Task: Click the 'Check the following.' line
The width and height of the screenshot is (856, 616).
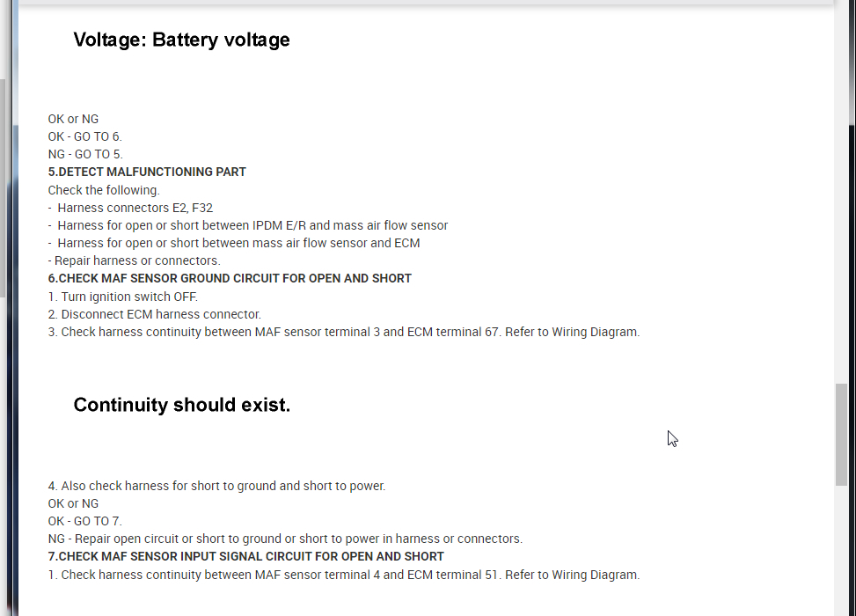Action: coord(104,190)
